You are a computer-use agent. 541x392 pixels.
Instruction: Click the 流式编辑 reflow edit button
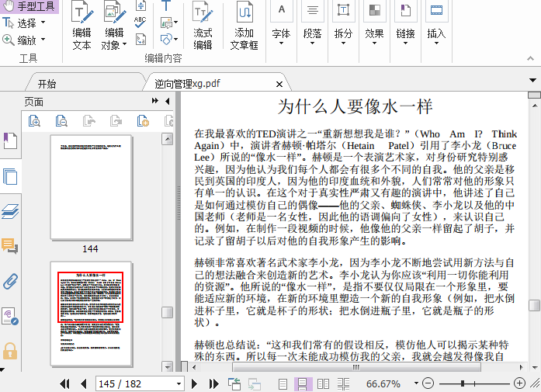[x=203, y=26]
